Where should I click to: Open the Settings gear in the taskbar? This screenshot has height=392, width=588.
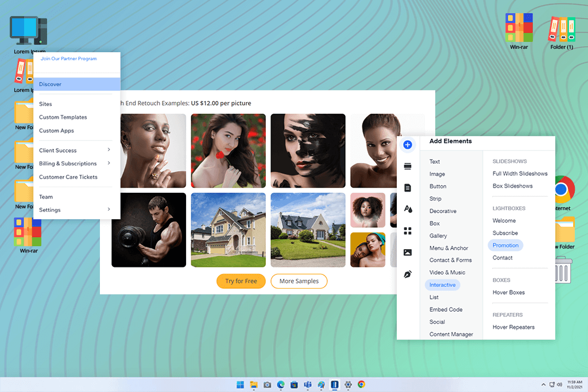tap(348, 385)
